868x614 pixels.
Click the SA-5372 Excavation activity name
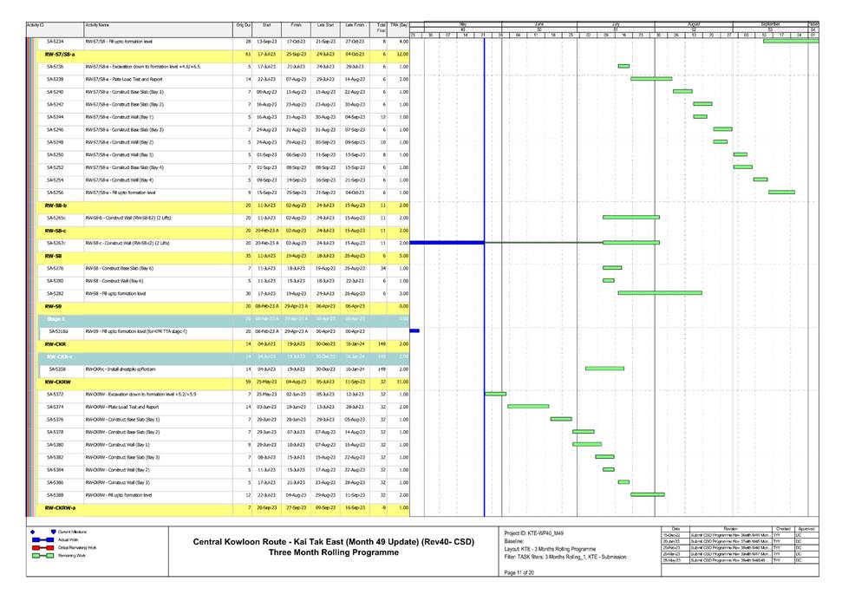pos(142,394)
